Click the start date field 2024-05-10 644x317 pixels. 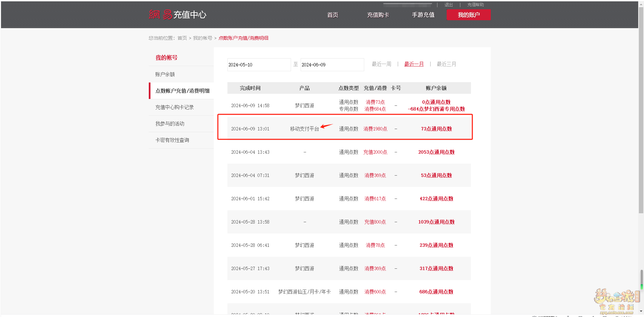[259, 65]
